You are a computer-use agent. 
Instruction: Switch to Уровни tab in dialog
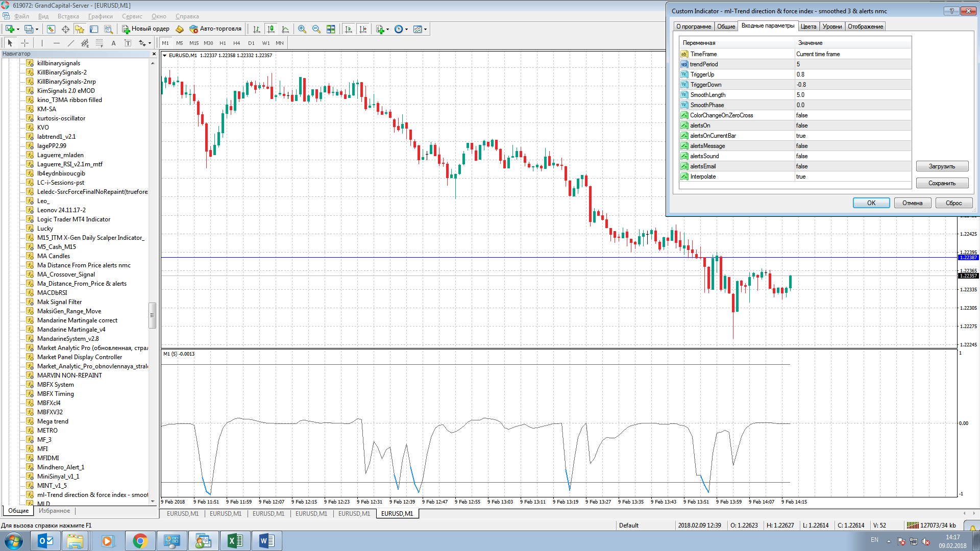832,27
